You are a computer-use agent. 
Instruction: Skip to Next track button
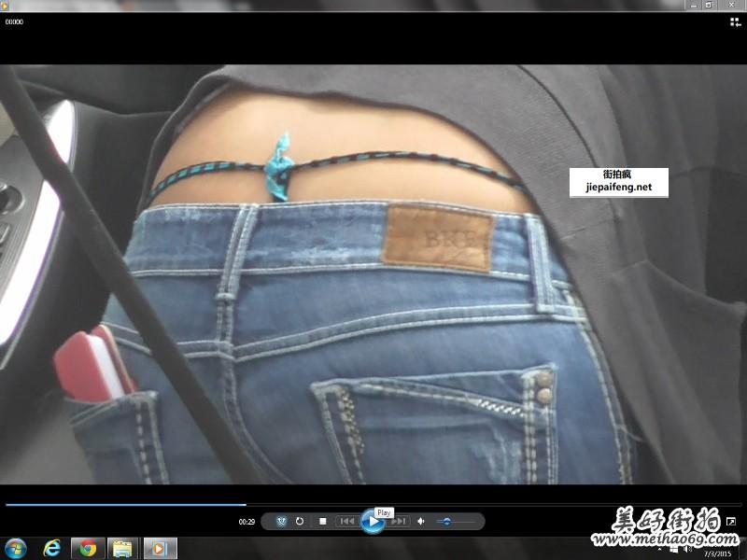coord(400,521)
